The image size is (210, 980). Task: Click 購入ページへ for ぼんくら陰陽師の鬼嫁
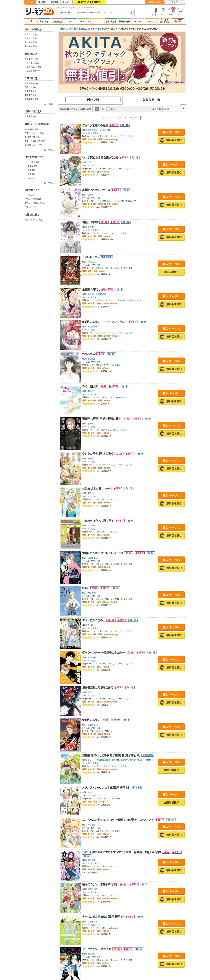point(172,132)
